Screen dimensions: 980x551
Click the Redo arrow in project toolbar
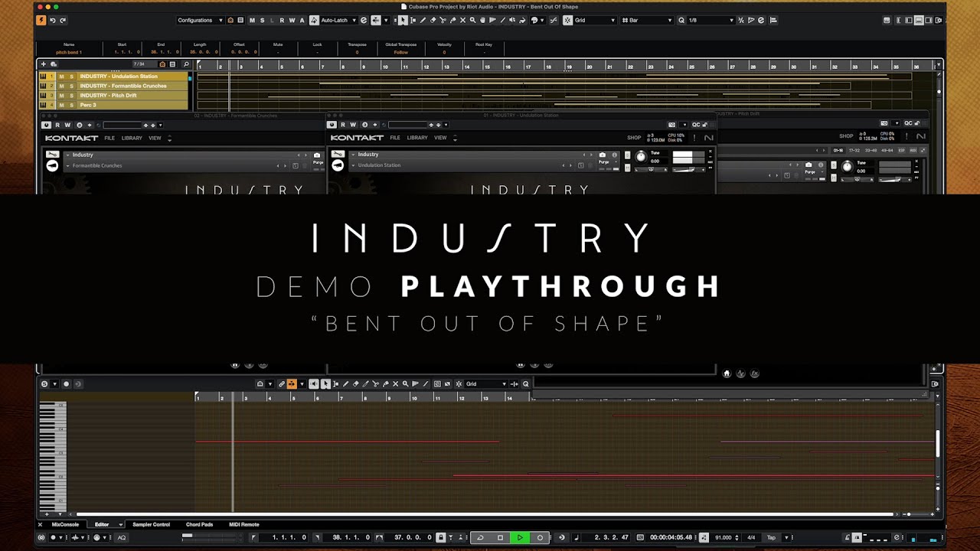point(63,20)
